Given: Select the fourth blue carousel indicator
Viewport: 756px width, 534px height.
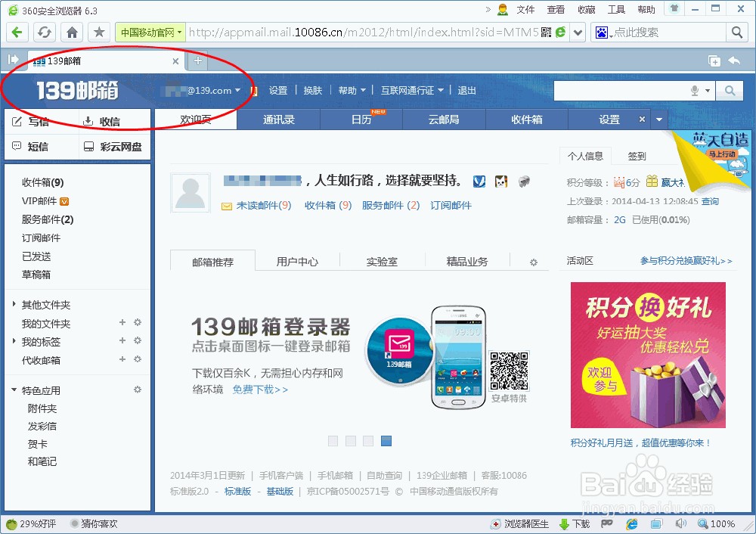Looking at the screenshot, I should tap(386, 441).
